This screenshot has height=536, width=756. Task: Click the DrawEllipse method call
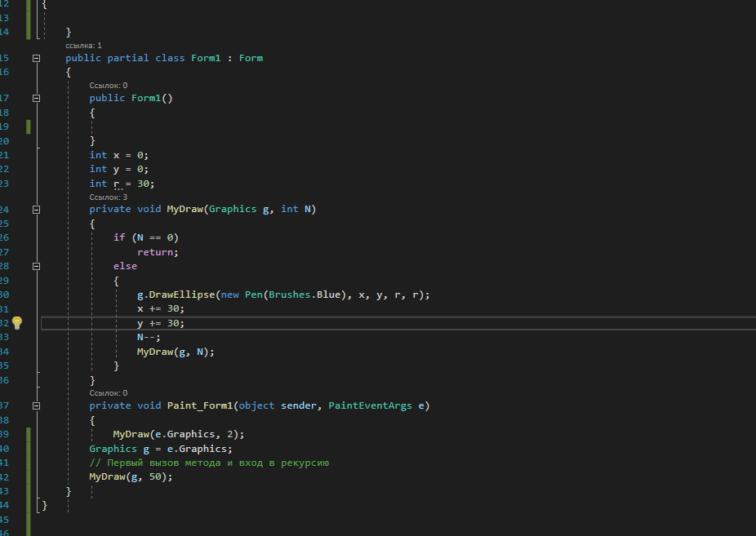point(182,295)
